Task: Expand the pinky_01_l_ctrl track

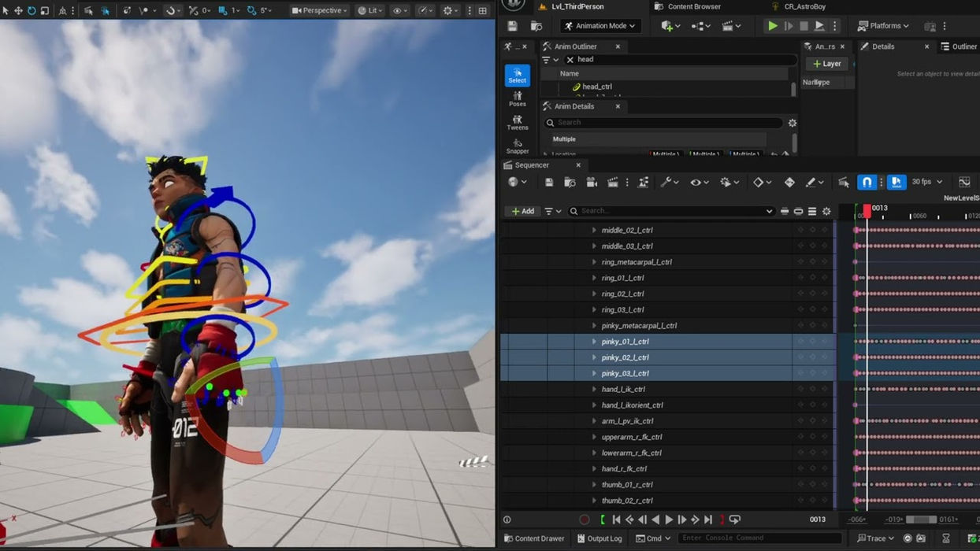Action: 594,342
